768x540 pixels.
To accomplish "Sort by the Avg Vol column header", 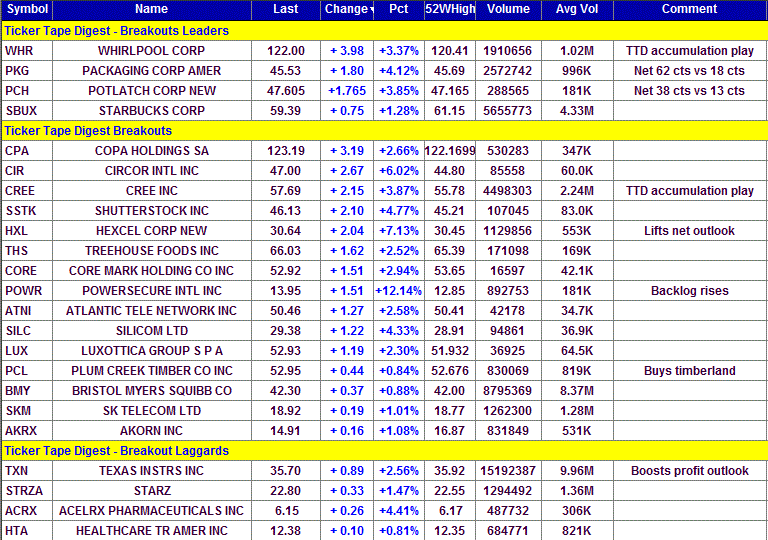I will coord(577,9).
